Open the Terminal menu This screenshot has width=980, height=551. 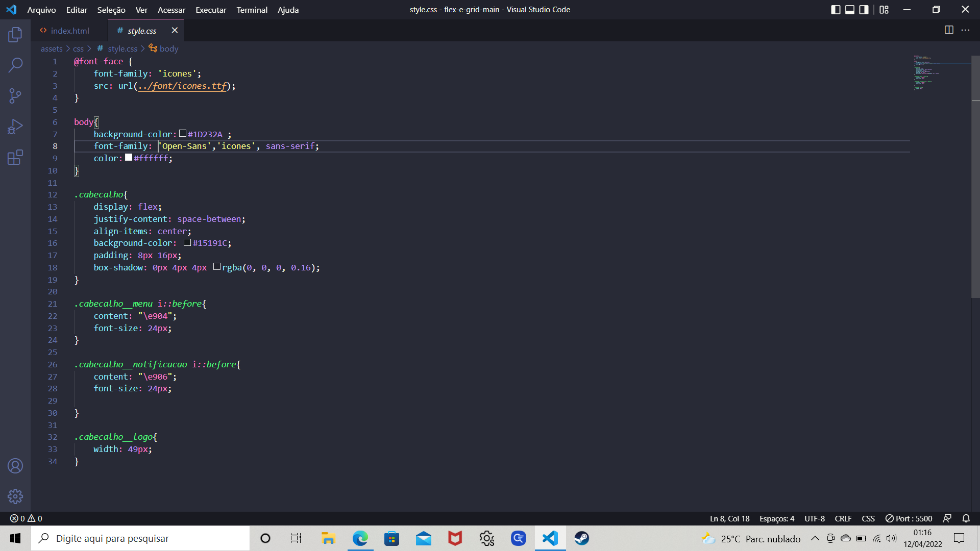252,10
